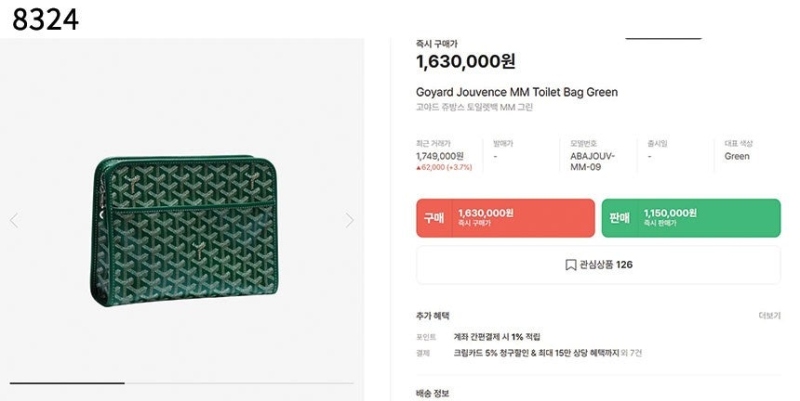Click the Green representative color value

point(737,156)
